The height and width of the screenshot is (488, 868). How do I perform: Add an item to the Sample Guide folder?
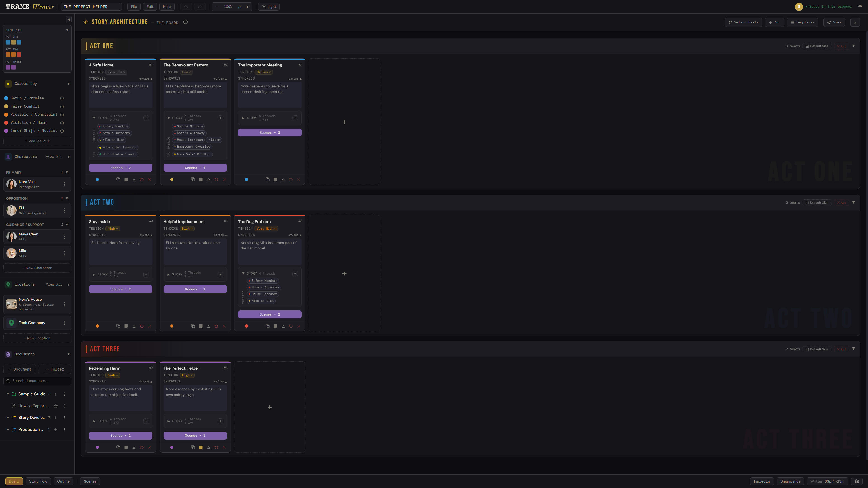(56, 394)
